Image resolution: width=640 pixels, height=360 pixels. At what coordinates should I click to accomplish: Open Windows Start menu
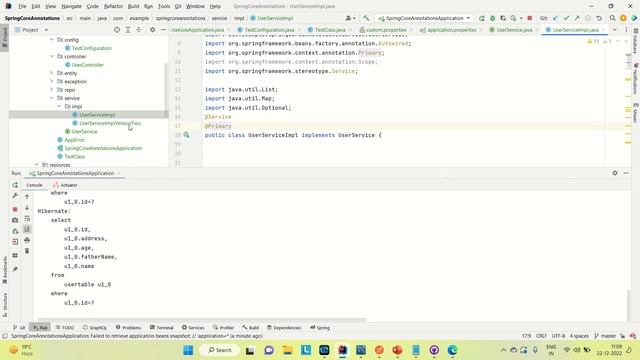(188, 350)
